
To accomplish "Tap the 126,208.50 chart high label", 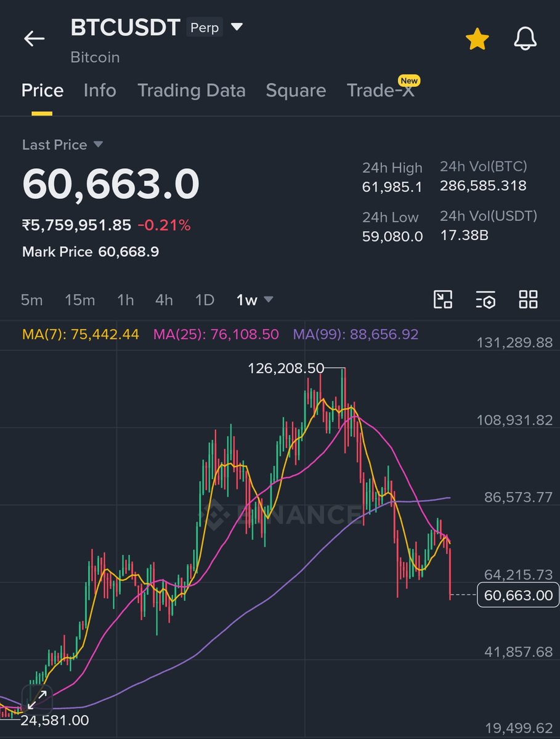I will click(x=286, y=368).
